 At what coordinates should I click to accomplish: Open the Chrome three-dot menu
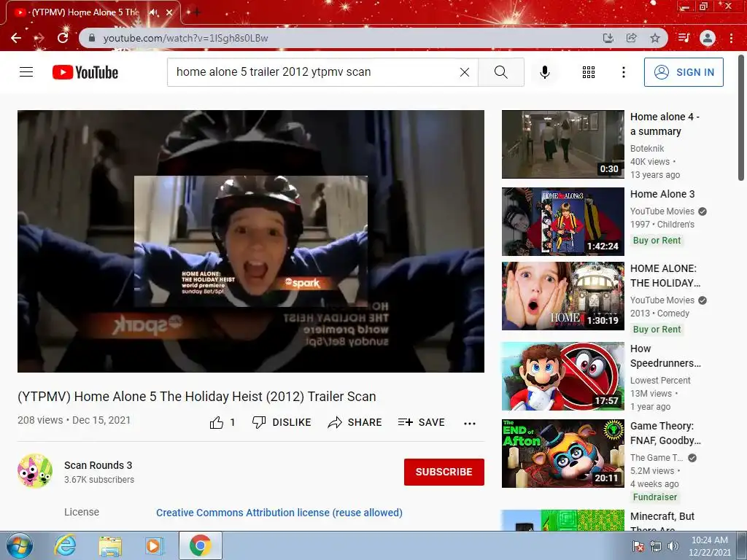coord(731,38)
